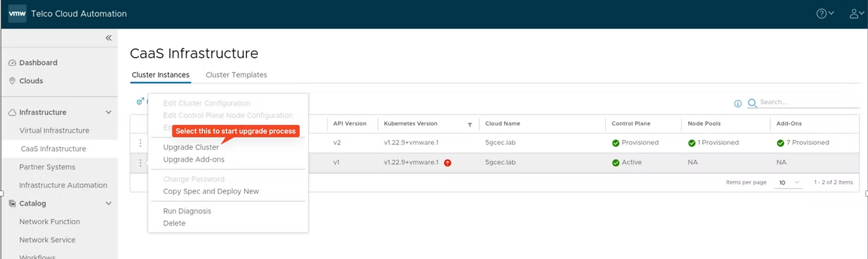Viewport: 868px width, 259px height.
Task: Sort by the Node Pools column header
Action: click(704, 124)
